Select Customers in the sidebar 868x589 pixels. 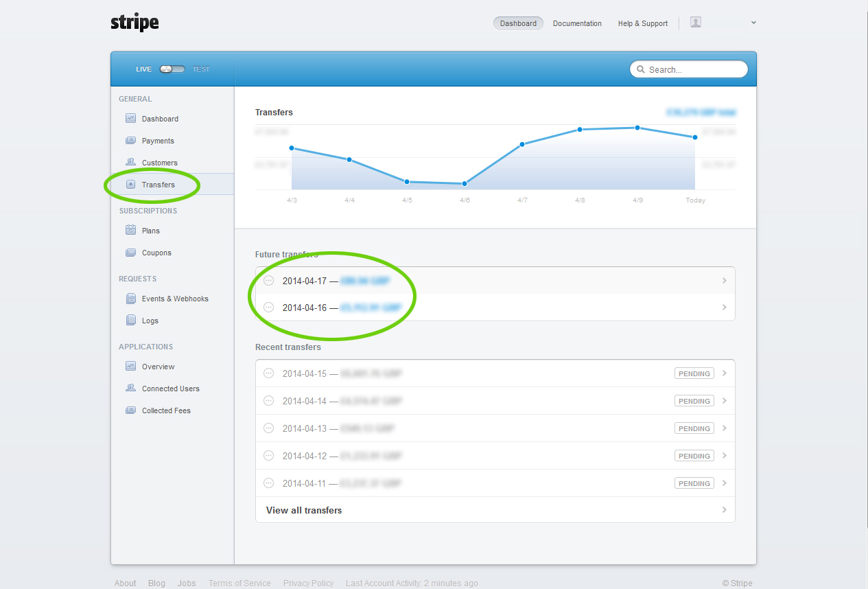[160, 163]
